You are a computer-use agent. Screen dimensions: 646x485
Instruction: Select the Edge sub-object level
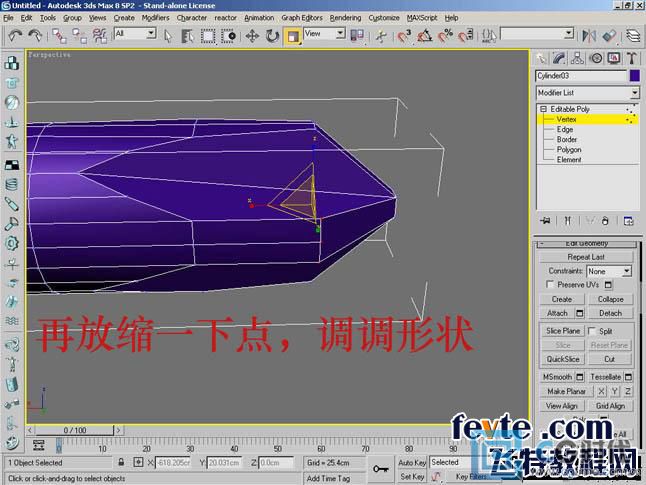pos(565,129)
